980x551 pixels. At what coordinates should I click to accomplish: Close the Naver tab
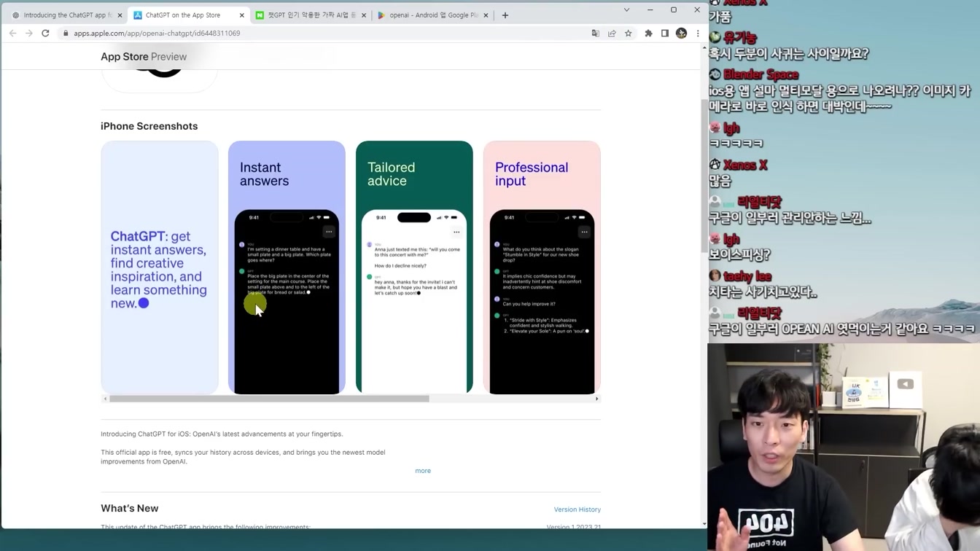[x=364, y=15]
